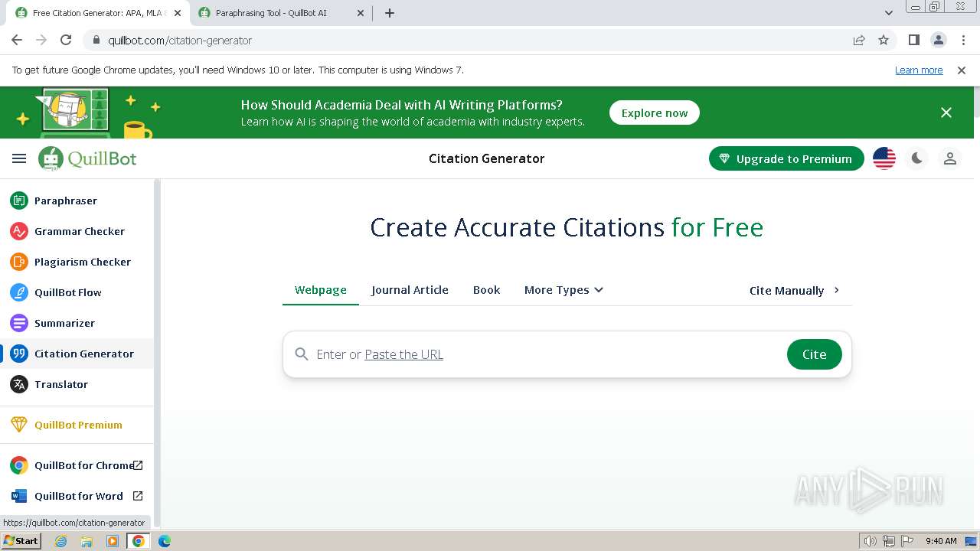980x551 pixels.
Task: Open the QuillBot Flow icon
Action: (x=19, y=292)
